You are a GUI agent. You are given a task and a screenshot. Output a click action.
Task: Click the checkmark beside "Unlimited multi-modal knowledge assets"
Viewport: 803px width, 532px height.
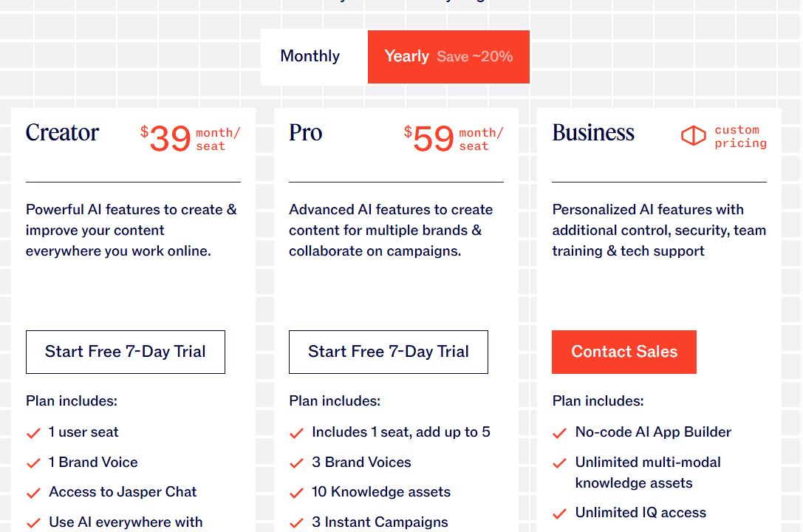tap(559, 463)
